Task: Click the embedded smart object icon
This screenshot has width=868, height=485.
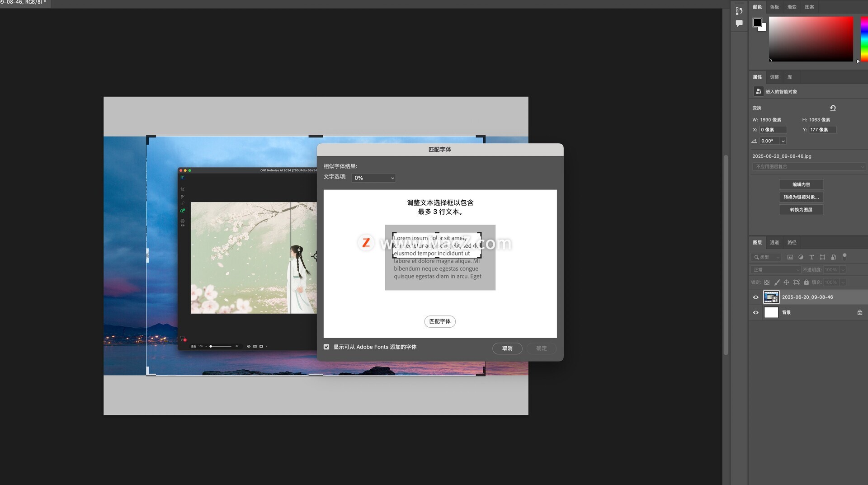Action: 758,91
